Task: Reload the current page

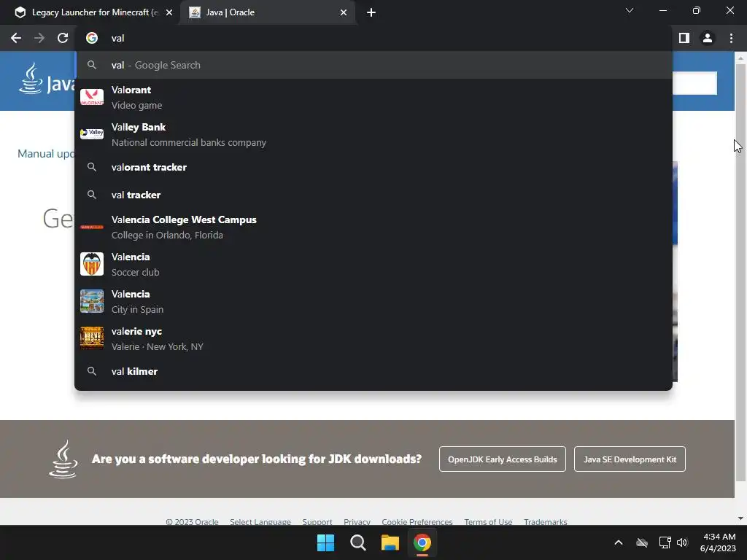Action: (x=63, y=38)
